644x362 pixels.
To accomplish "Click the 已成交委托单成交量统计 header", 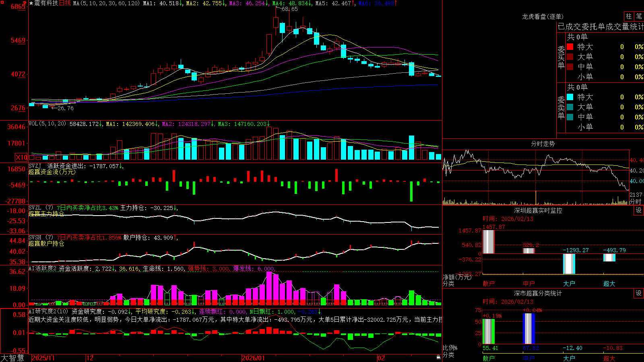I will click(x=601, y=27).
